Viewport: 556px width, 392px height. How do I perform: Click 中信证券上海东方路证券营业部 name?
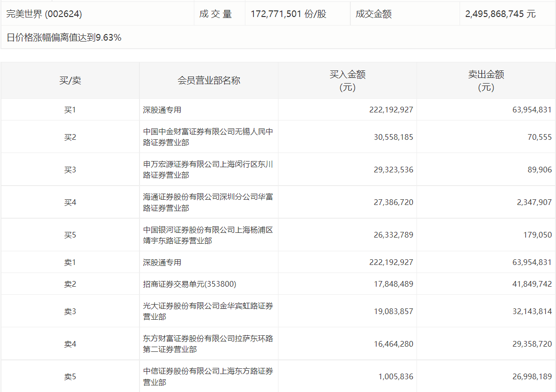click(x=208, y=377)
